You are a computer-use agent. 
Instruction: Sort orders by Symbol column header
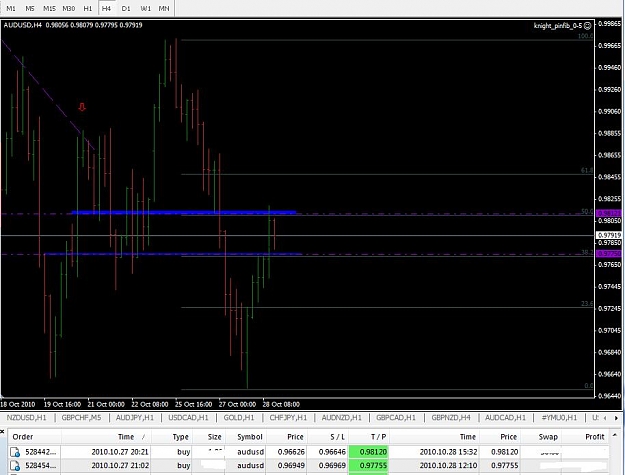coord(250,437)
